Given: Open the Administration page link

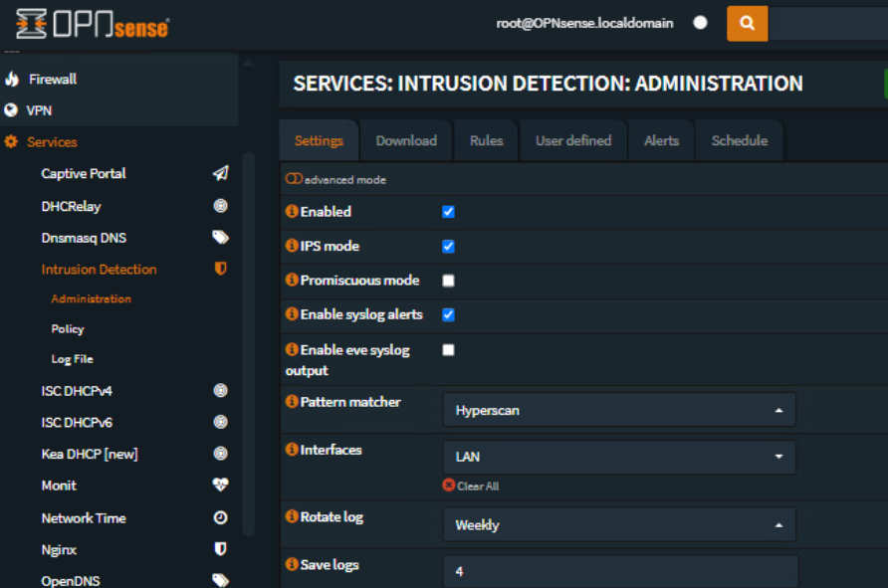Looking at the screenshot, I should pyautogui.click(x=92, y=298).
